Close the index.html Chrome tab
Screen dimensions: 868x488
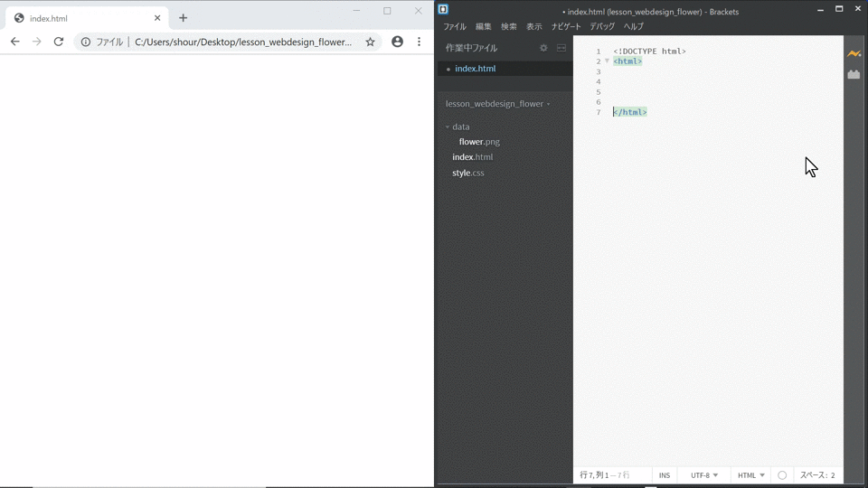pos(157,18)
